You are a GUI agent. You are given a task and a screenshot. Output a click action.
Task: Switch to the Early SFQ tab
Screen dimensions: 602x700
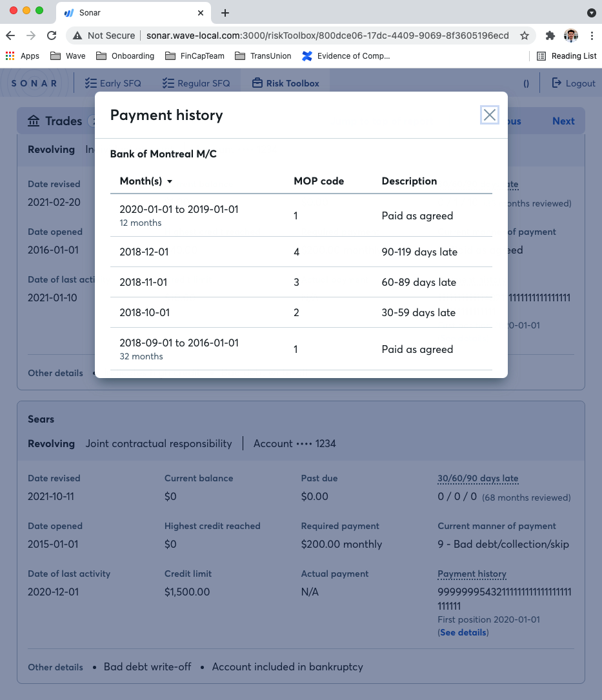pyautogui.click(x=113, y=83)
